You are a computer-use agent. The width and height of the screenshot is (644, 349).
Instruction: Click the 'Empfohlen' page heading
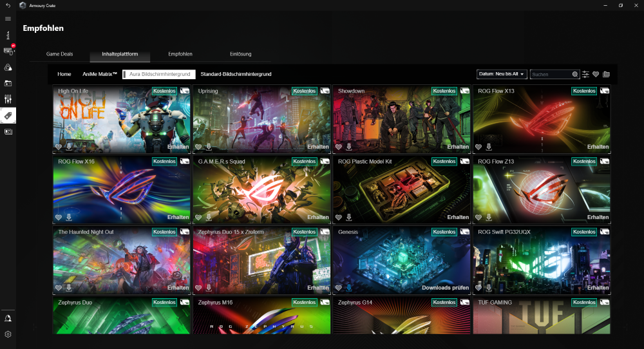click(43, 28)
